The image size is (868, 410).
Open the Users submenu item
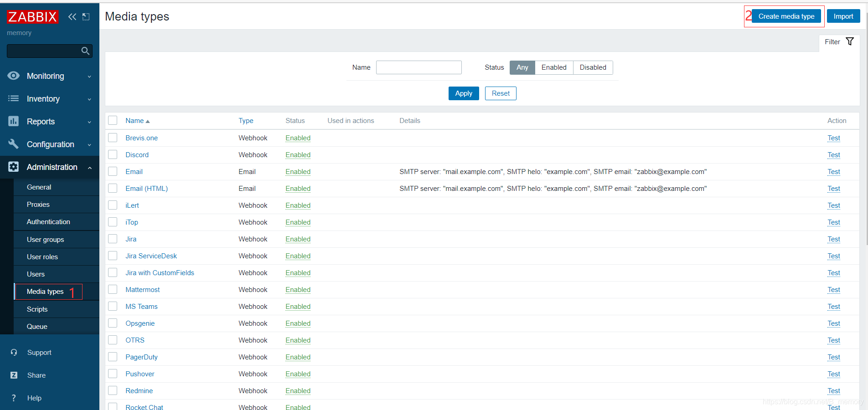point(57,274)
